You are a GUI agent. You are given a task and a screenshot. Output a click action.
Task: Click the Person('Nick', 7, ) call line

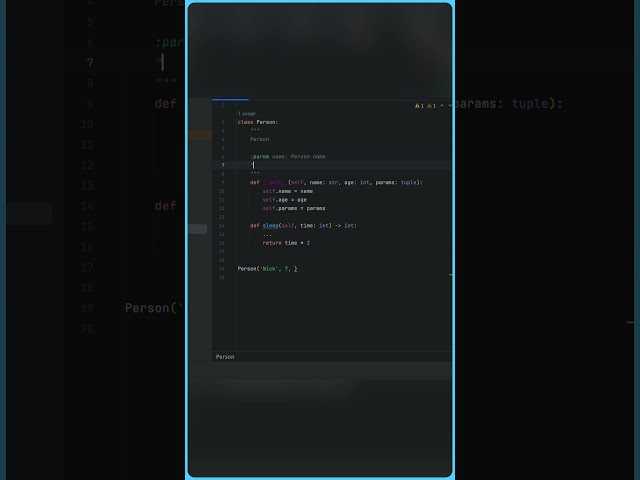[x=268, y=269]
